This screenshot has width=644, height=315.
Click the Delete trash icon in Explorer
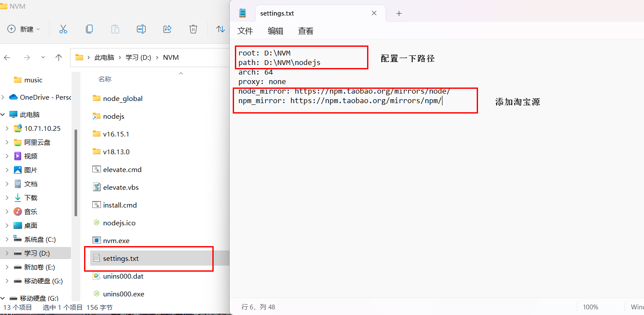coord(193,29)
